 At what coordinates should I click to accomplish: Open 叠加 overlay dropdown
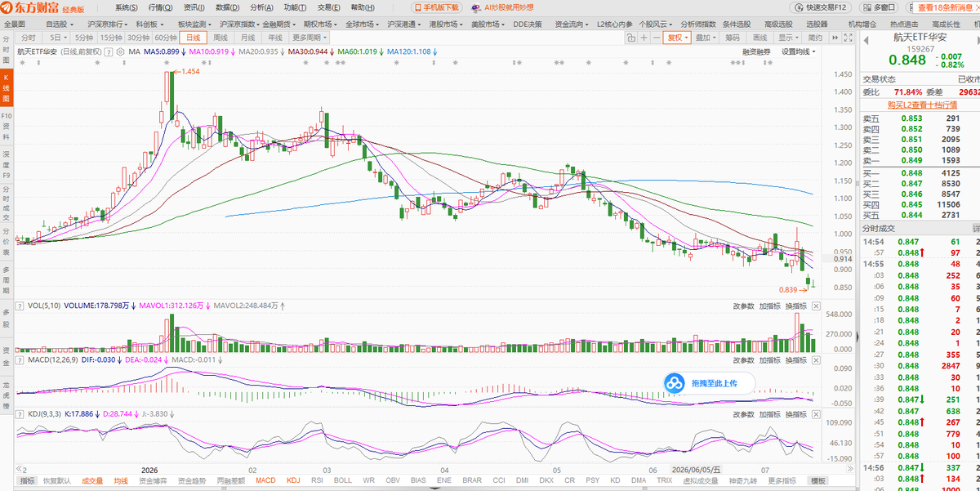705,38
